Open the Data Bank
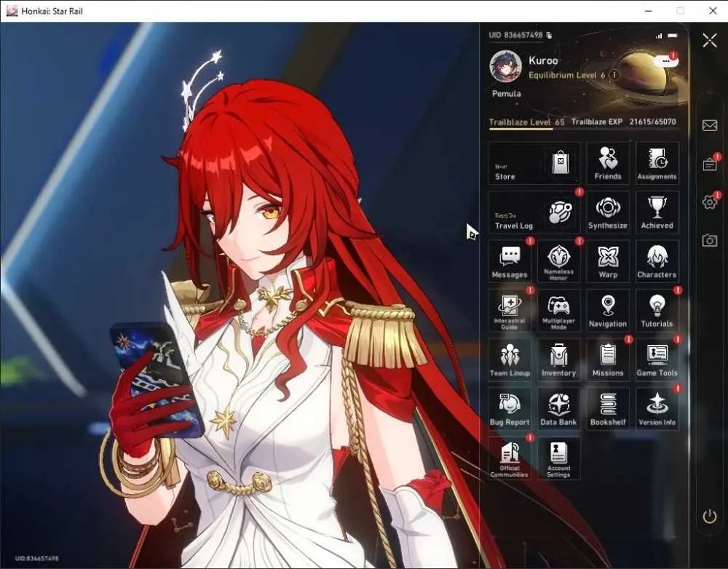Screen dimensions: 728x569 558,410
